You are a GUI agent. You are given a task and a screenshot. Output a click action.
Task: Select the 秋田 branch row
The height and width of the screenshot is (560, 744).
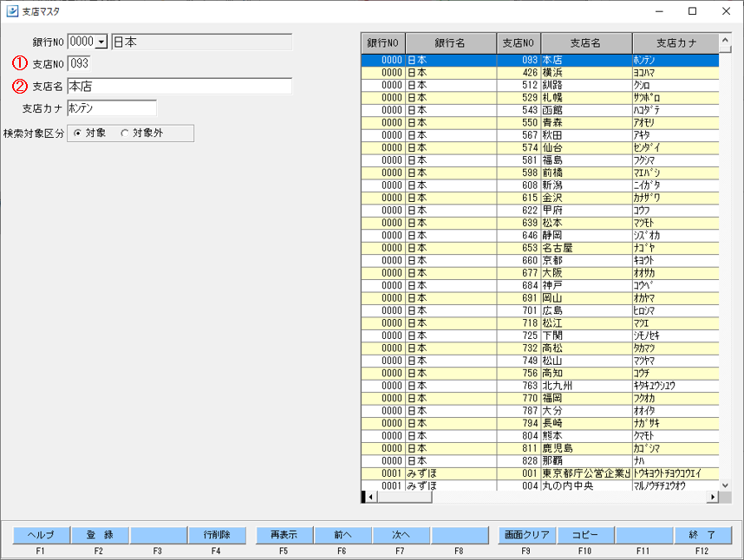[x=540, y=135]
